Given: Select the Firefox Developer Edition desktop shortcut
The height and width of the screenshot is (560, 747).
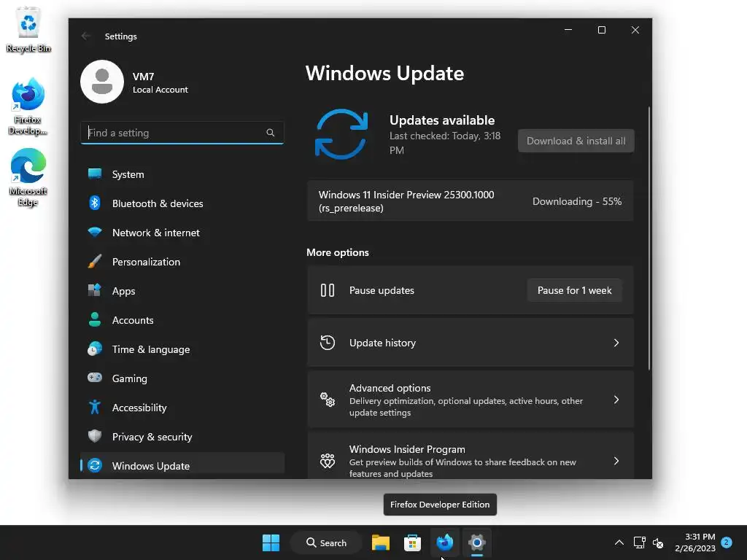Looking at the screenshot, I should (28, 106).
